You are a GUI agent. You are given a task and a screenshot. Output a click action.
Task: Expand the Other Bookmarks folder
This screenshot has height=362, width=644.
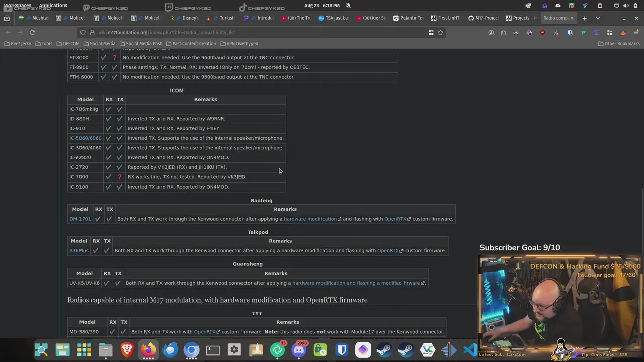coord(619,44)
